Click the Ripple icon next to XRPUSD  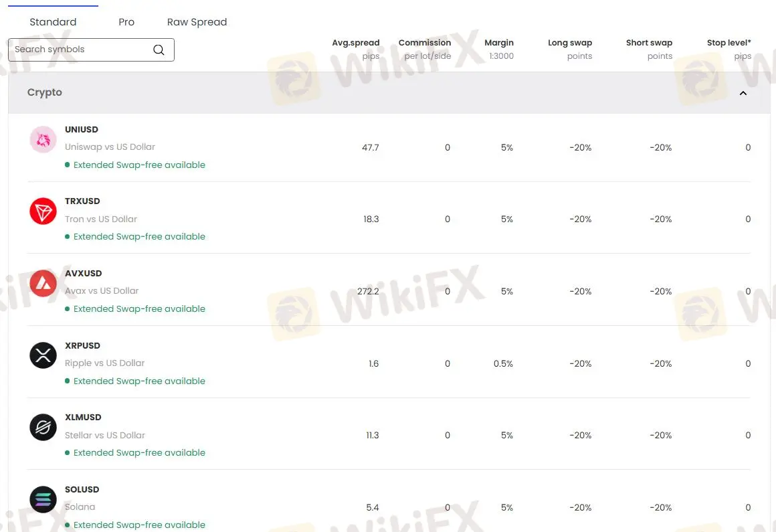(43, 355)
